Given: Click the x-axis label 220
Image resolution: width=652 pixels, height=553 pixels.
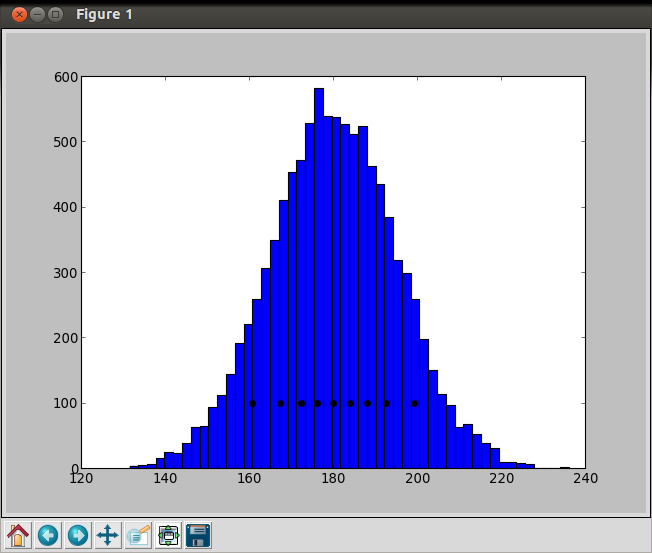Looking at the screenshot, I should click(501, 479).
